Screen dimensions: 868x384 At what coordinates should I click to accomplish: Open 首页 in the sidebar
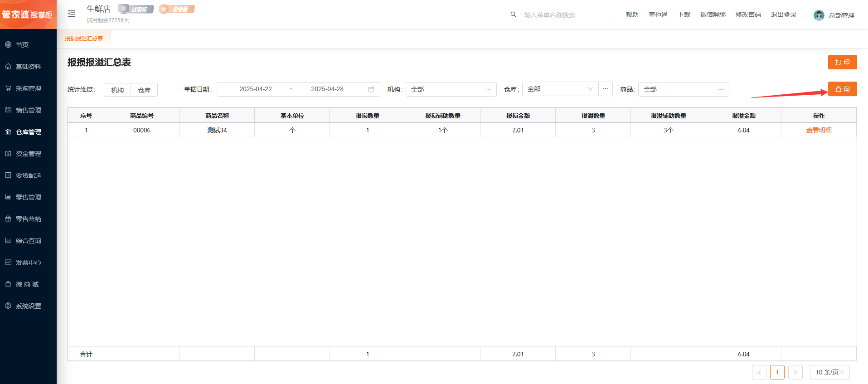28,45
